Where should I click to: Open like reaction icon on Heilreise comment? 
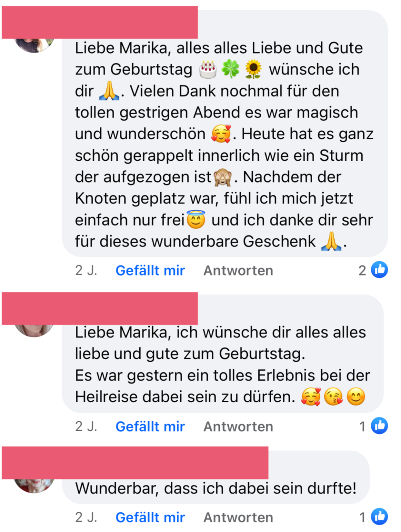point(379,426)
